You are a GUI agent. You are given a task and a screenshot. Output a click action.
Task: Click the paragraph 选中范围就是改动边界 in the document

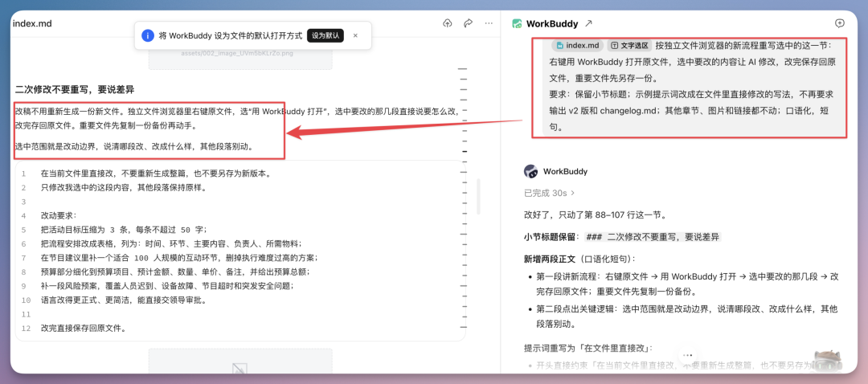(x=134, y=147)
